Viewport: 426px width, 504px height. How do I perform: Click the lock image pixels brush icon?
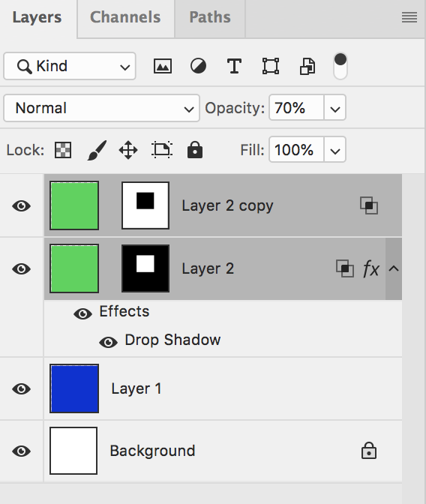[x=97, y=150]
